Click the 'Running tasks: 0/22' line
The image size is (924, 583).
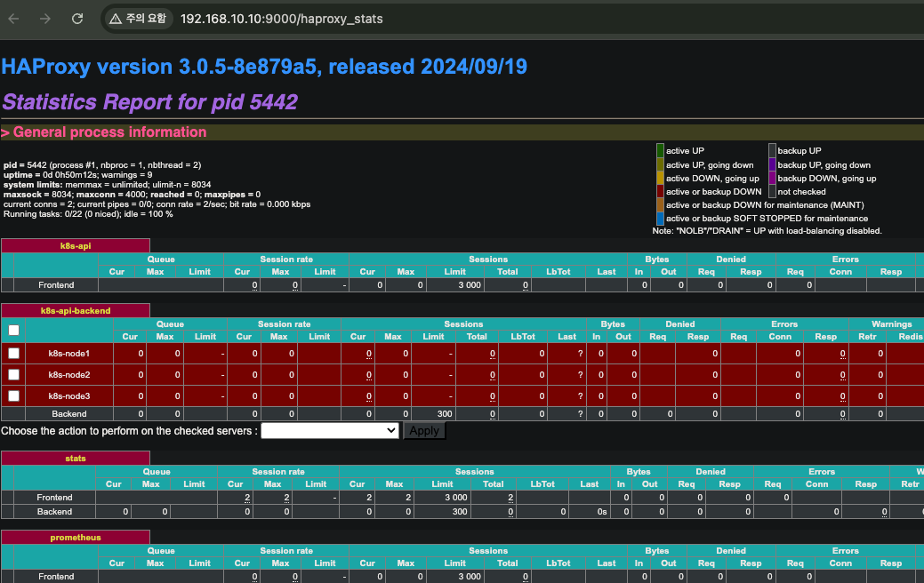tap(88, 214)
